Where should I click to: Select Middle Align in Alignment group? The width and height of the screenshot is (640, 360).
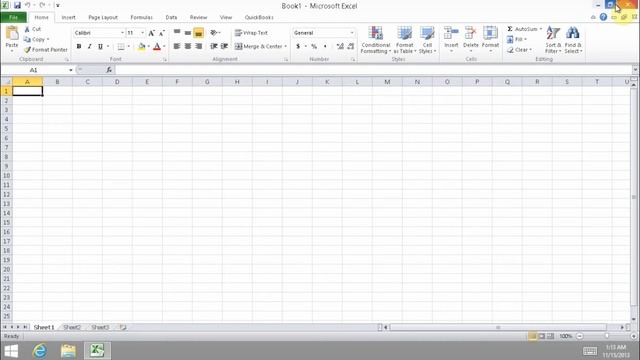[188, 33]
